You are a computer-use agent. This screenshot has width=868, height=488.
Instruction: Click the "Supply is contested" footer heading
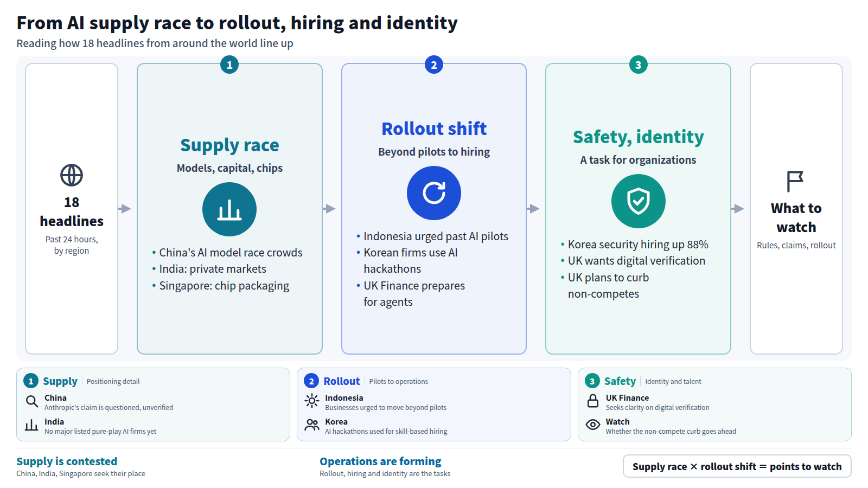pyautogui.click(x=67, y=461)
